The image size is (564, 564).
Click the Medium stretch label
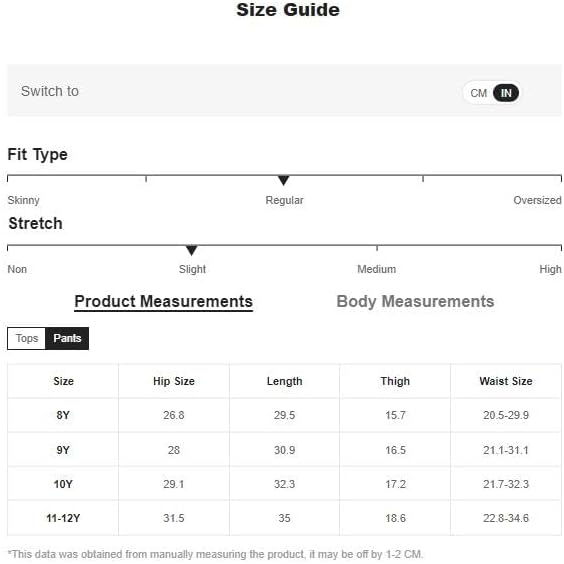click(377, 269)
